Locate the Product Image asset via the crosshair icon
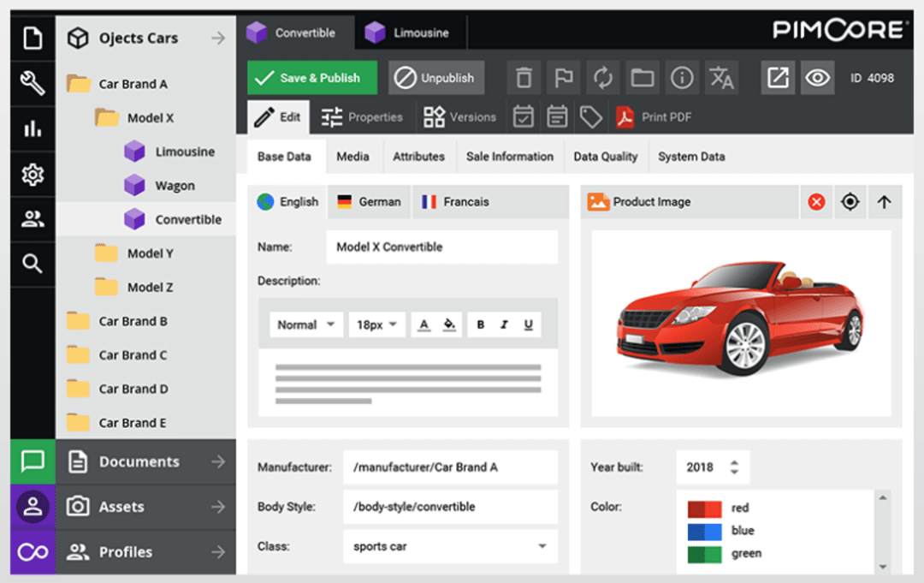The image size is (924, 583). [850, 201]
